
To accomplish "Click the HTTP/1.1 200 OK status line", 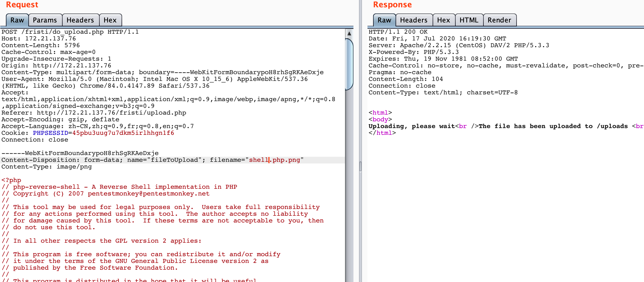I will coord(398,32).
